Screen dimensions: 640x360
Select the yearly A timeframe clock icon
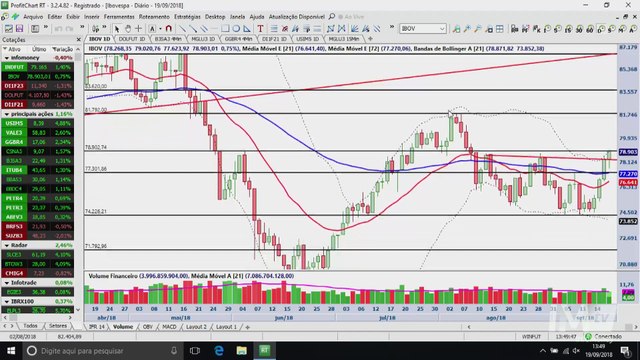(633, 29)
